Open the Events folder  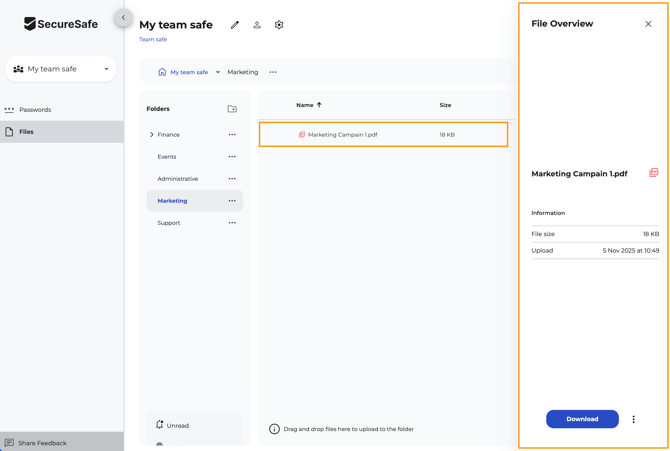pyautogui.click(x=167, y=157)
